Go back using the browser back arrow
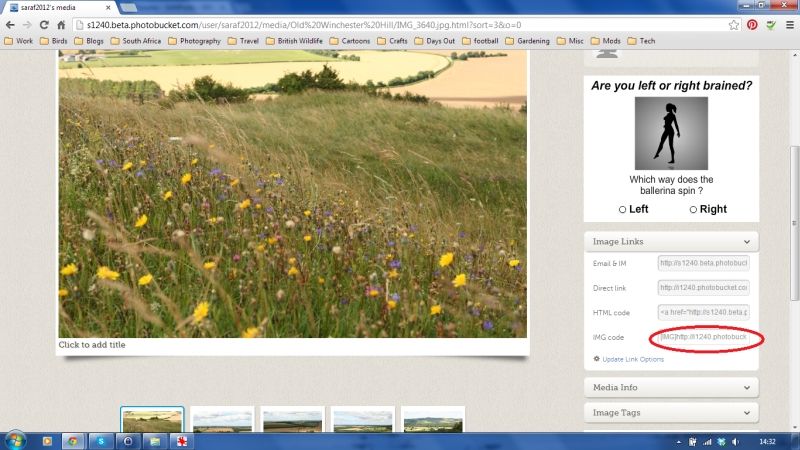This screenshot has width=800, height=450. click(10, 24)
